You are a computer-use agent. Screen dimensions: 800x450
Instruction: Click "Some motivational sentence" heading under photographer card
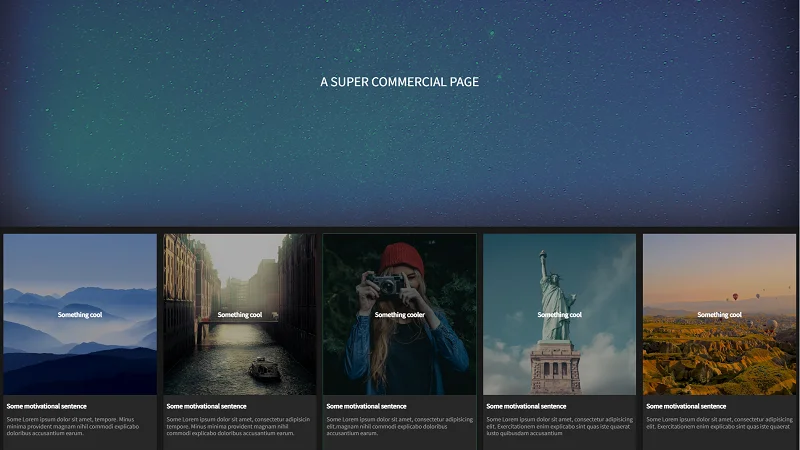pyautogui.click(x=366, y=406)
